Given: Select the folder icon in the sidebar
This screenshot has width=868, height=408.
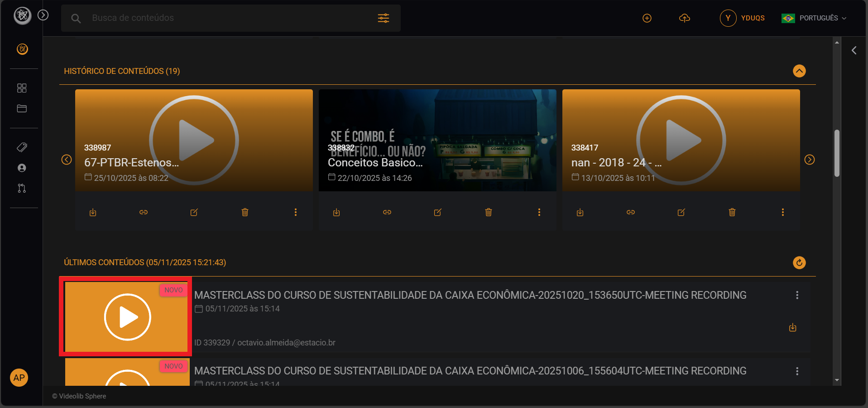Looking at the screenshot, I should (21, 109).
